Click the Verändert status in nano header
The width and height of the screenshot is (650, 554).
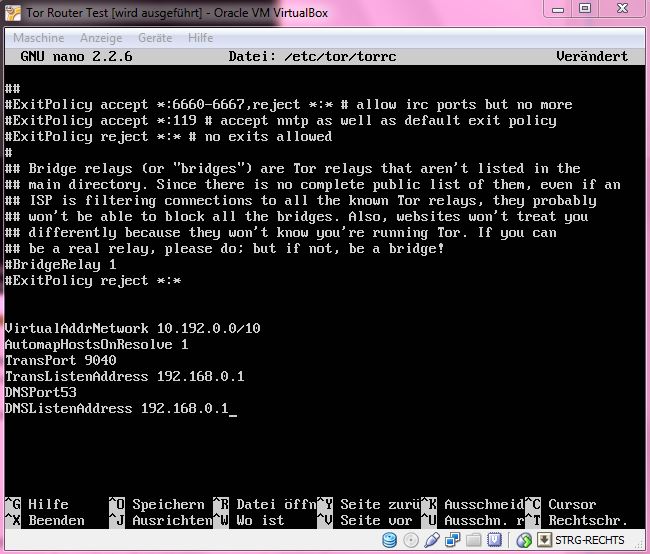point(592,56)
